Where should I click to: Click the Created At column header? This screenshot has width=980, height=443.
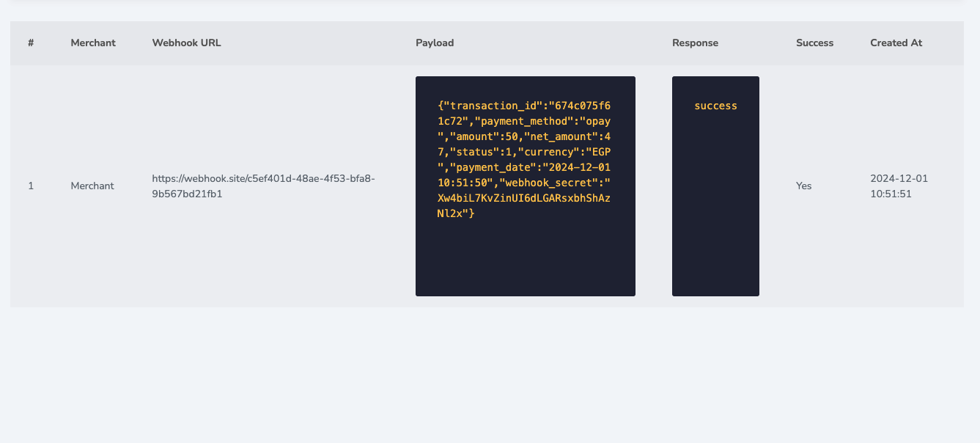click(x=896, y=43)
